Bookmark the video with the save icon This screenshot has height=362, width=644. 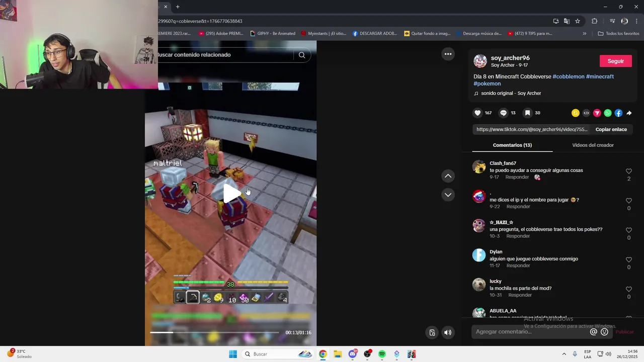point(527,113)
